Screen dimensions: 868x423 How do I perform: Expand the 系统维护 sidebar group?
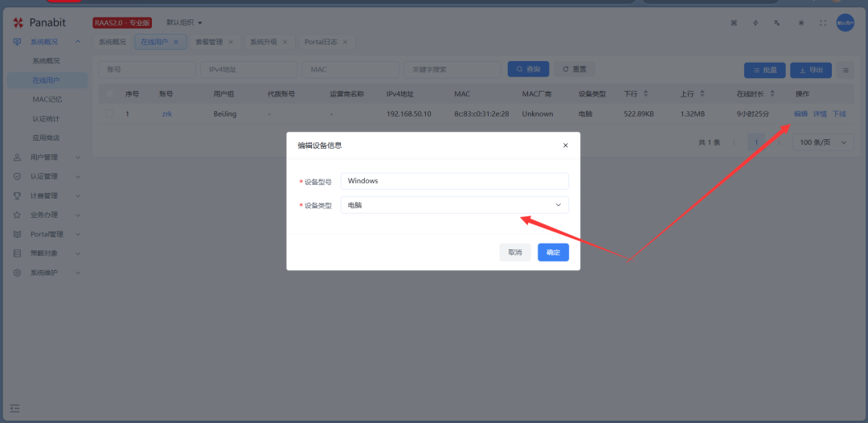(47, 273)
